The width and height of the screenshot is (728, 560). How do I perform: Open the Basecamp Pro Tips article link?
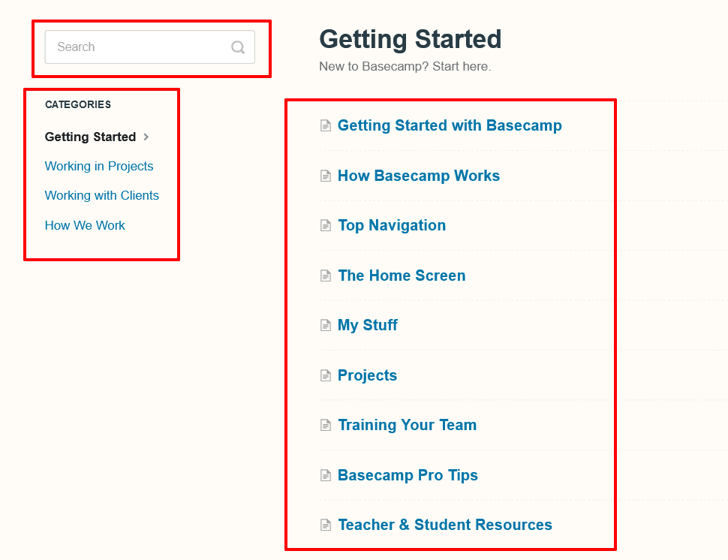pos(408,475)
